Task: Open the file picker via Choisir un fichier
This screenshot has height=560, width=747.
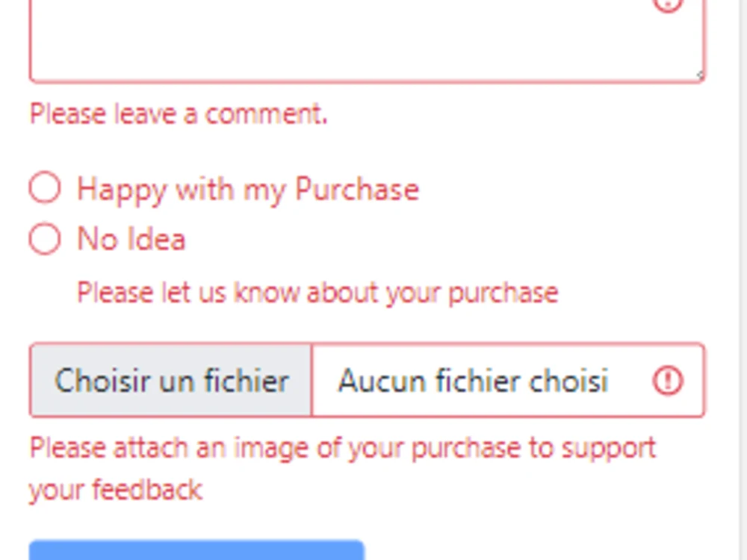Action: pyautogui.click(x=170, y=380)
